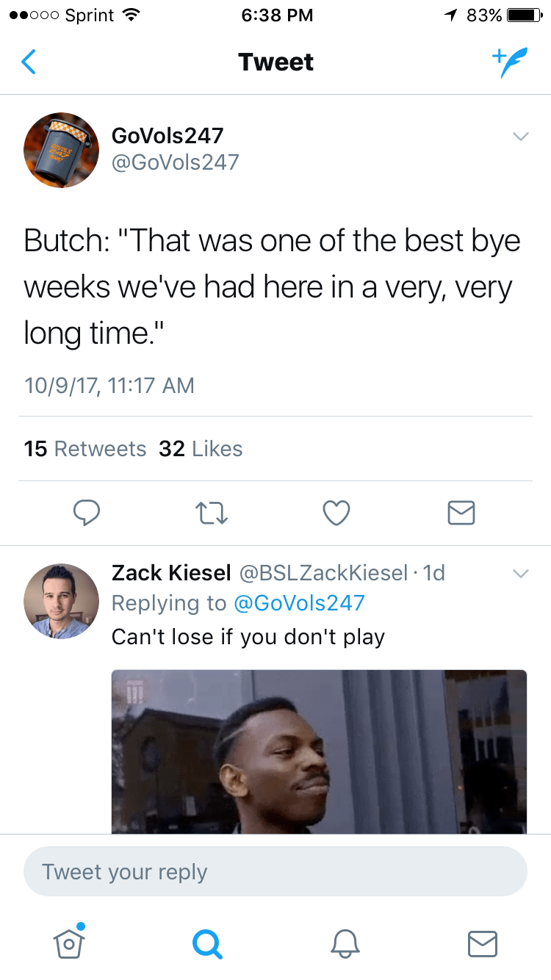Screen dimensions: 551x980
Task: Tap the Zack Kiesel display name
Action: click(171, 572)
